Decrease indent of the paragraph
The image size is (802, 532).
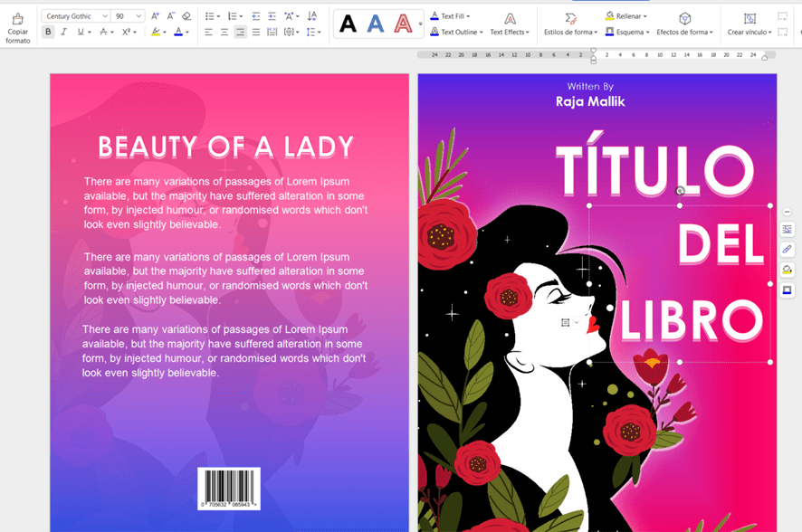(x=255, y=16)
